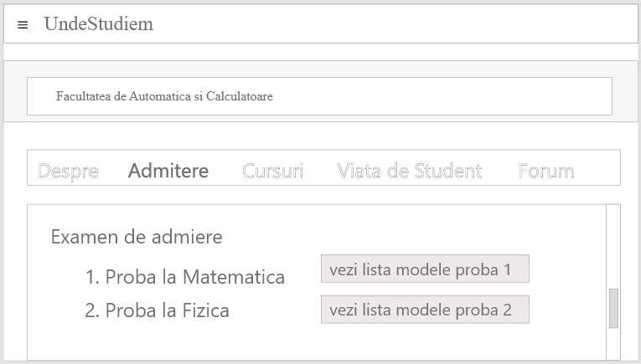
Task: Select the Proba la Matematica list item
Action: [x=194, y=277]
